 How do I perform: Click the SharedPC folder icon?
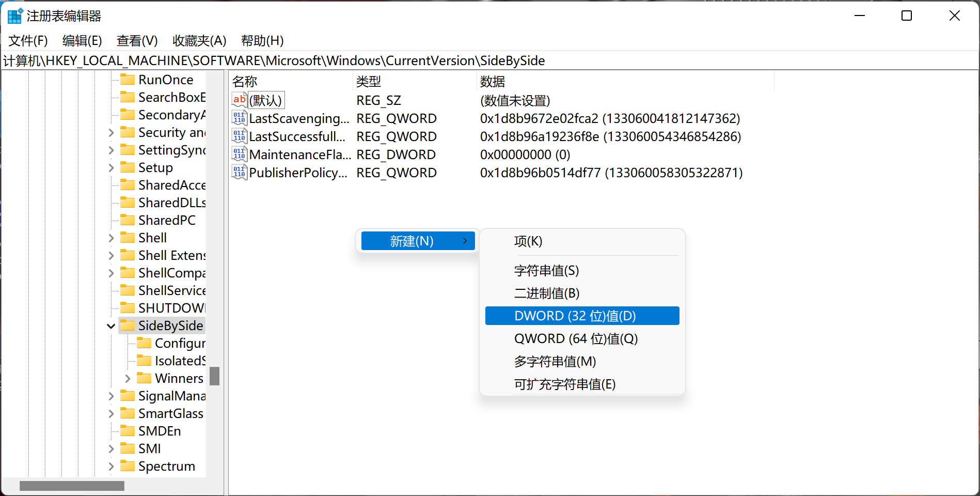[x=128, y=220]
